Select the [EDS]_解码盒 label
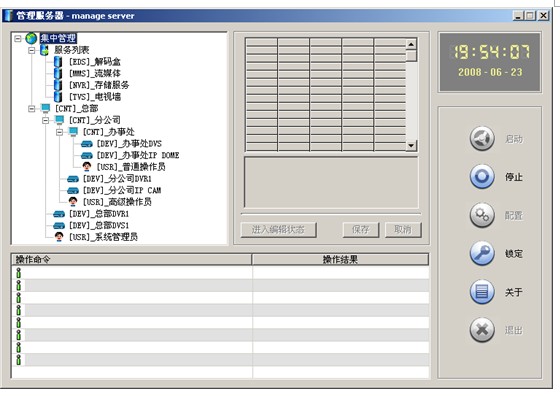The width and height of the screenshot is (560, 398). 95,62
